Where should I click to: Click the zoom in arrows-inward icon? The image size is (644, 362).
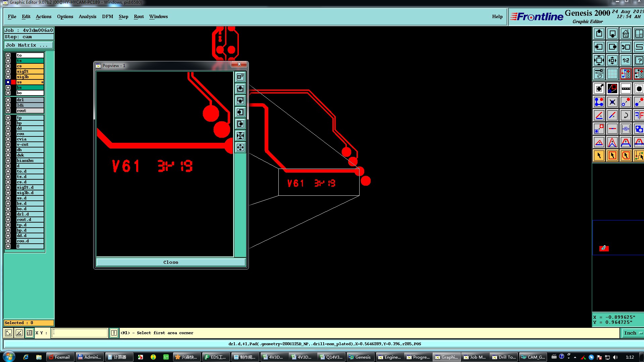tap(599, 60)
